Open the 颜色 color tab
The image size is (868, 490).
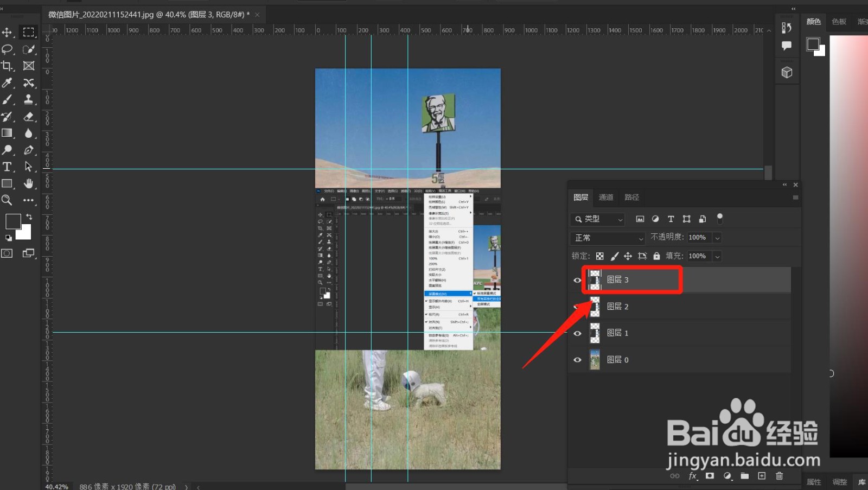tap(814, 22)
